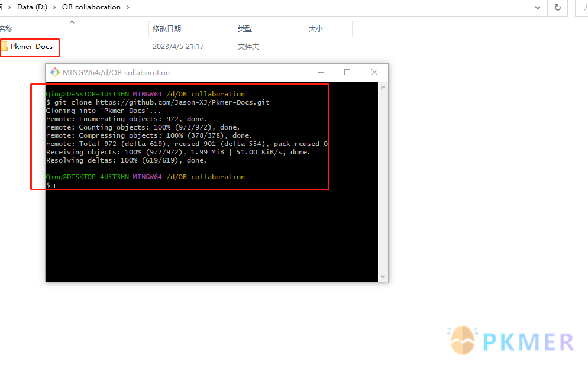
Task: Click the OB collaboration breadcrumb
Action: click(92, 7)
